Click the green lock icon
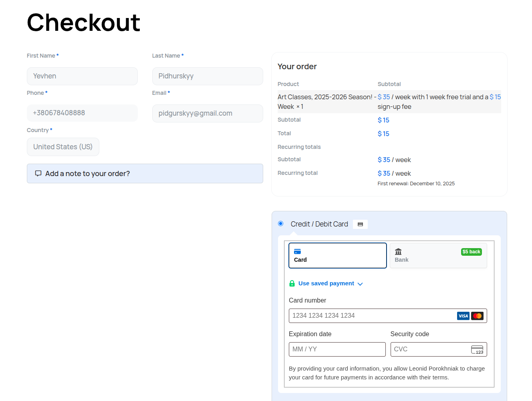This screenshot has width=532, height=401. click(x=292, y=283)
